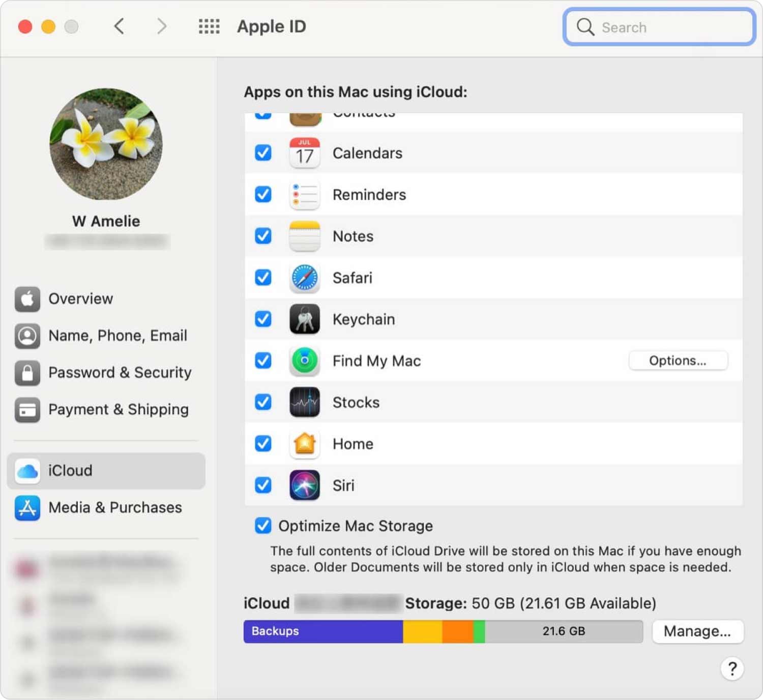The height and width of the screenshot is (700, 763).
Task: Select Media & Purchases in sidebar
Action: (115, 507)
